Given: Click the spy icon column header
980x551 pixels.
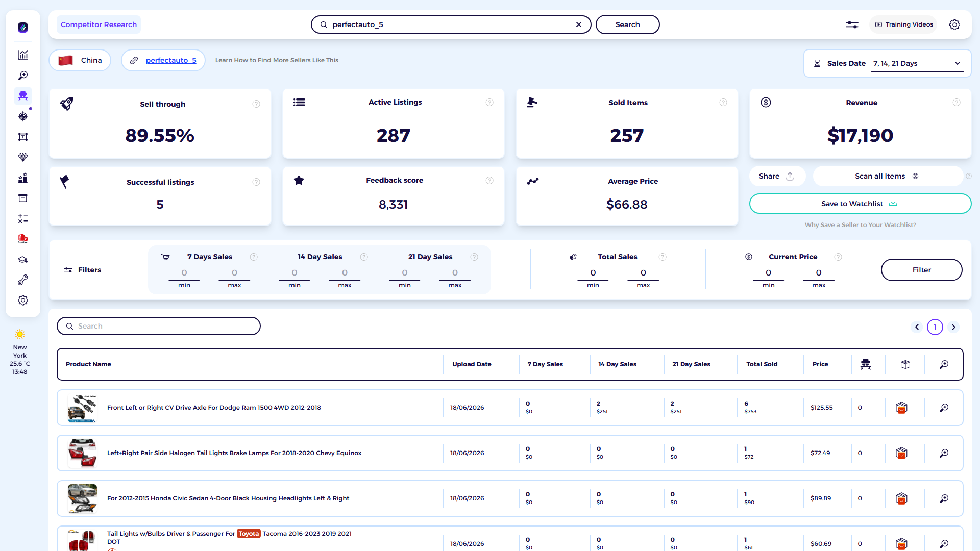Looking at the screenshot, I should pyautogui.click(x=866, y=364).
